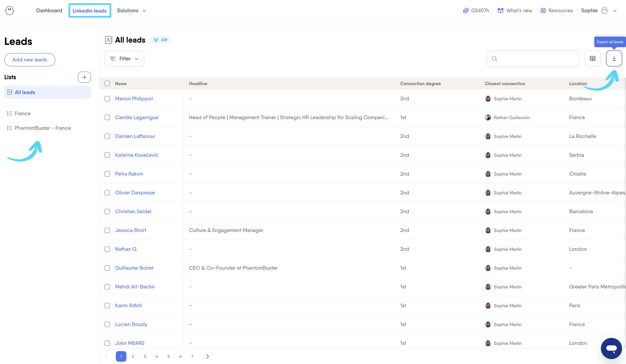Click the Closest connection column header
Image resolution: width=626 pixels, height=364 pixels.
[505, 83]
